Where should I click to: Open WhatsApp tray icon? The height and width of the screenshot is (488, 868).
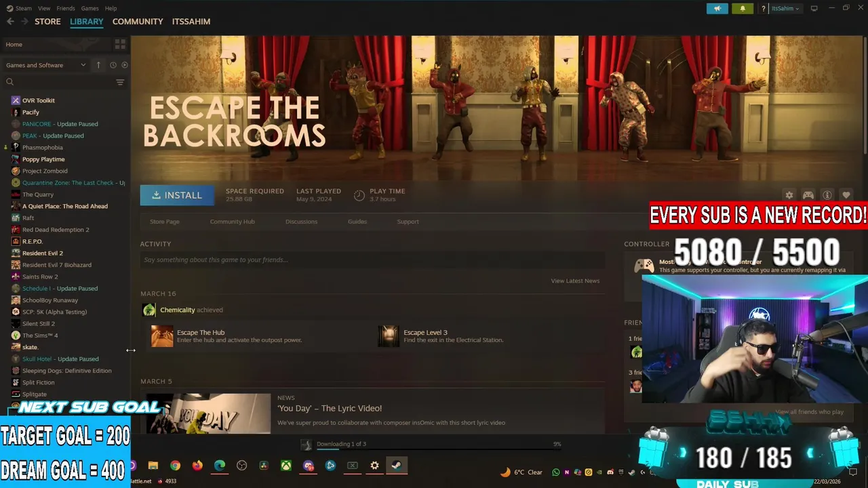click(x=556, y=472)
